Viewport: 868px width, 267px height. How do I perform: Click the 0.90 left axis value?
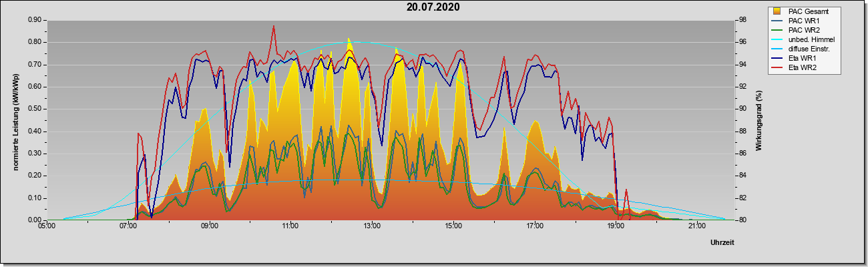(x=35, y=20)
